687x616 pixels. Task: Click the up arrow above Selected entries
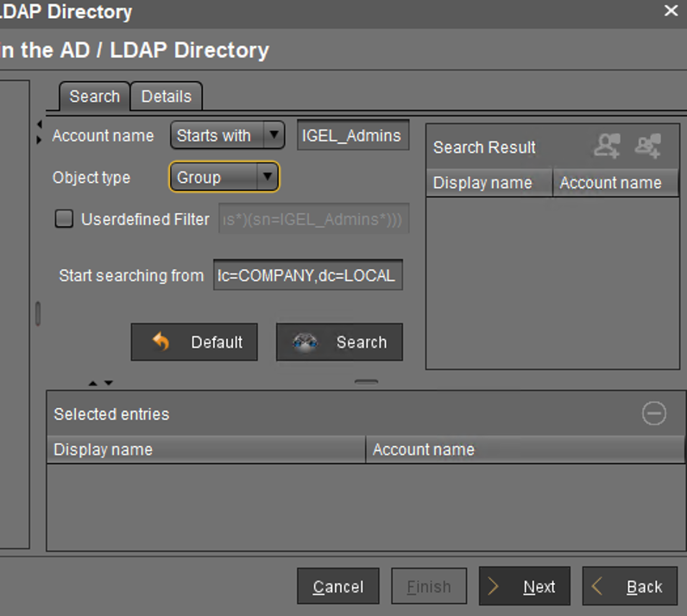tap(92, 383)
